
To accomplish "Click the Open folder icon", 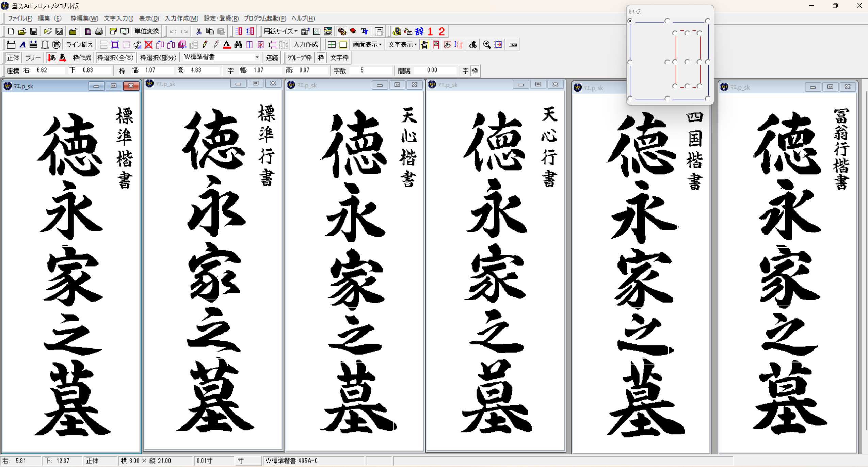I will tap(22, 31).
